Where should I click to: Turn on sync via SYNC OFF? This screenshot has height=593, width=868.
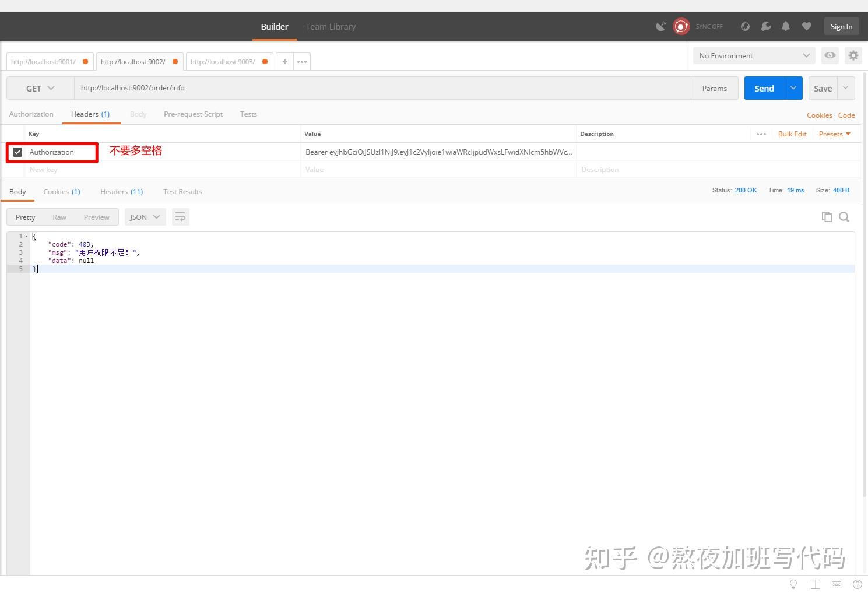click(x=709, y=26)
